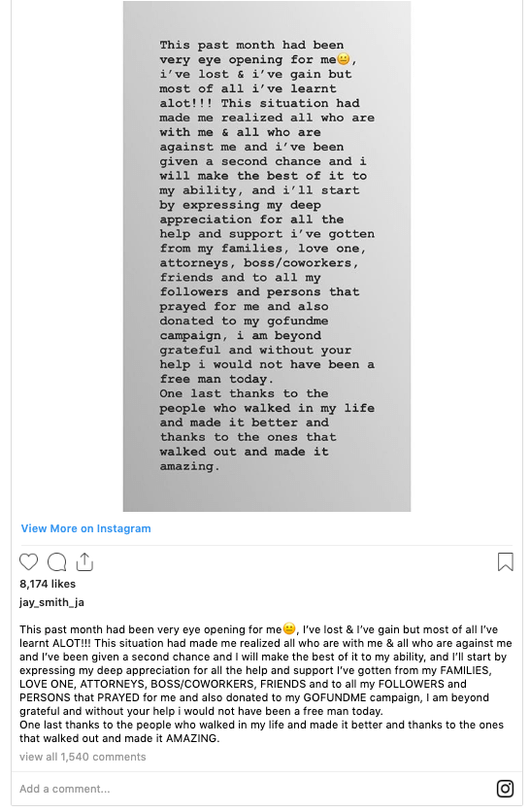View who liked via 8,174 likes
This screenshot has height=812, width=530.
click(48, 584)
